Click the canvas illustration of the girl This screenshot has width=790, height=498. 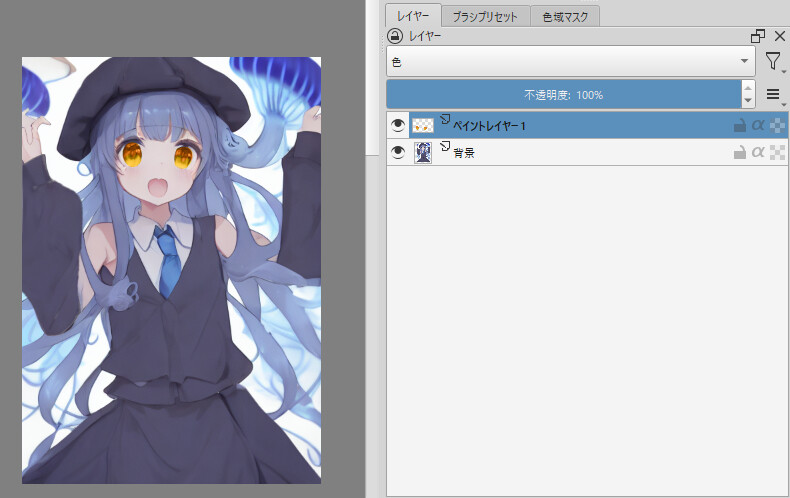click(171, 270)
